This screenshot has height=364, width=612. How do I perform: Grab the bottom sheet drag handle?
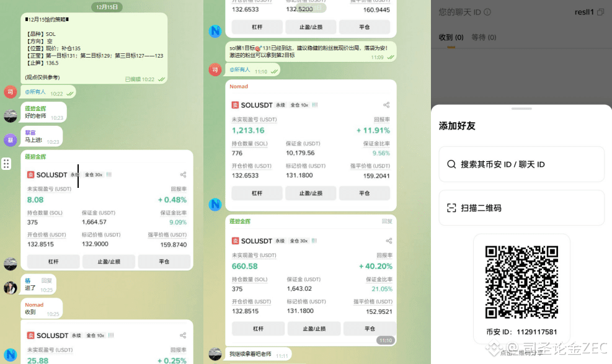pyautogui.click(x=521, y=109)
